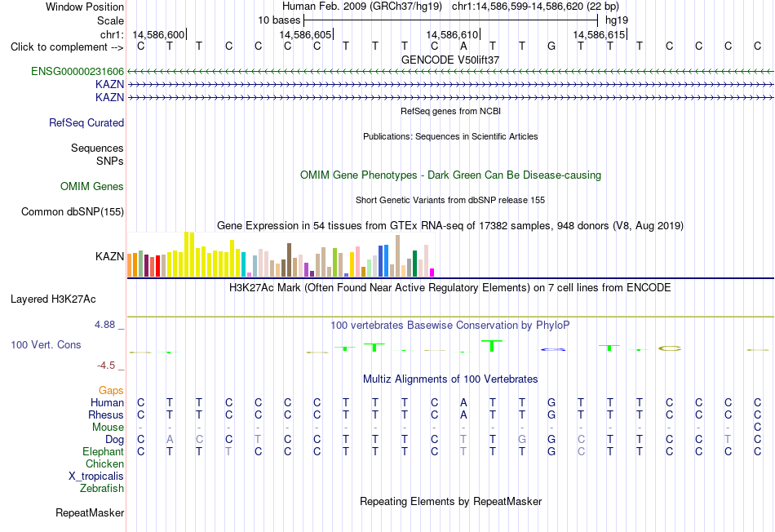
Task: Click the base G in the sequence row
Action: (551, 47)
